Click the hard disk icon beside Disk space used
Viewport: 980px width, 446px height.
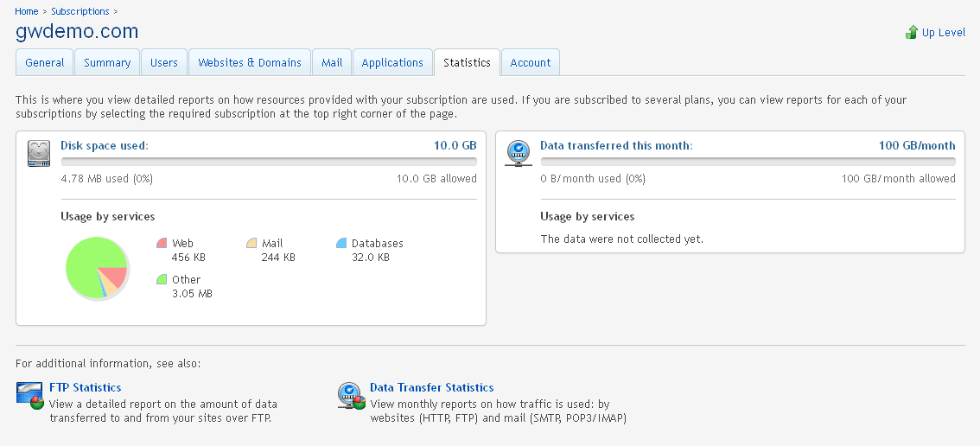click(x=39, y=152)
